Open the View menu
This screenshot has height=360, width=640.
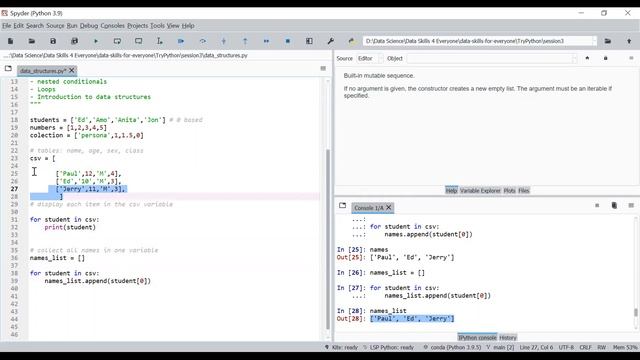(x=173, y=26)
